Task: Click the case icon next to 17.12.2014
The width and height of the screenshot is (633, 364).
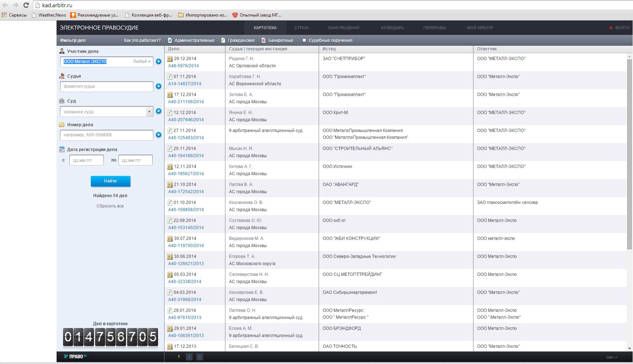Action: [170, 95]
